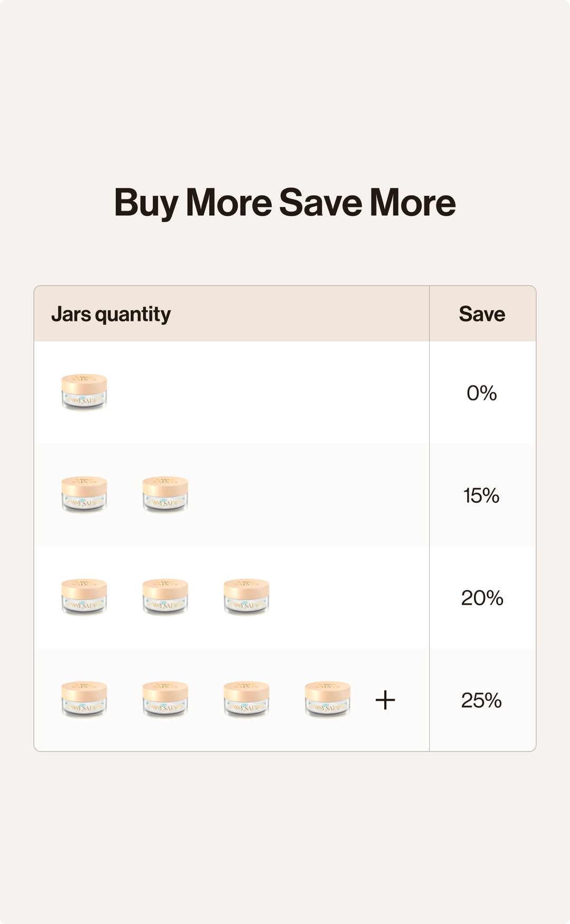Viewport: 570px width, 924px height.
Task: Select the 0% savings value
Action: coord(482,393)
